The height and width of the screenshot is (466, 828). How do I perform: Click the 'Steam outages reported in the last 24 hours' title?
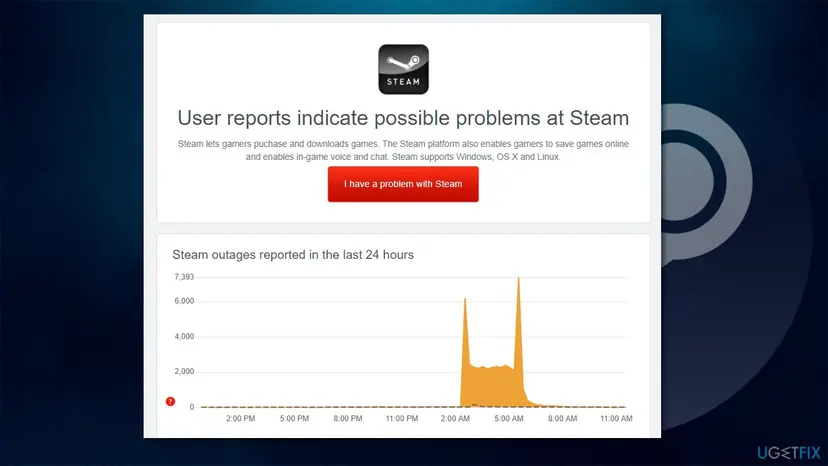pos(293,255)
